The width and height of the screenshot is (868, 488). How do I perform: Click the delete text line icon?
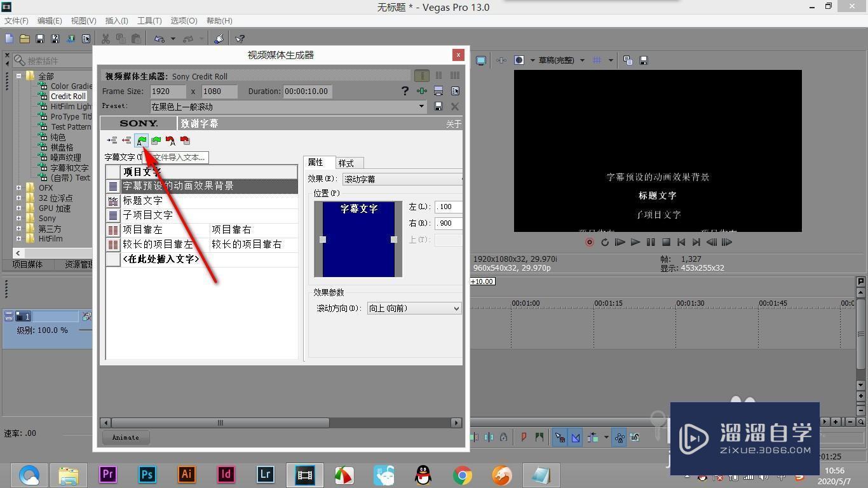pyautogui.click(x=126, y=140)
